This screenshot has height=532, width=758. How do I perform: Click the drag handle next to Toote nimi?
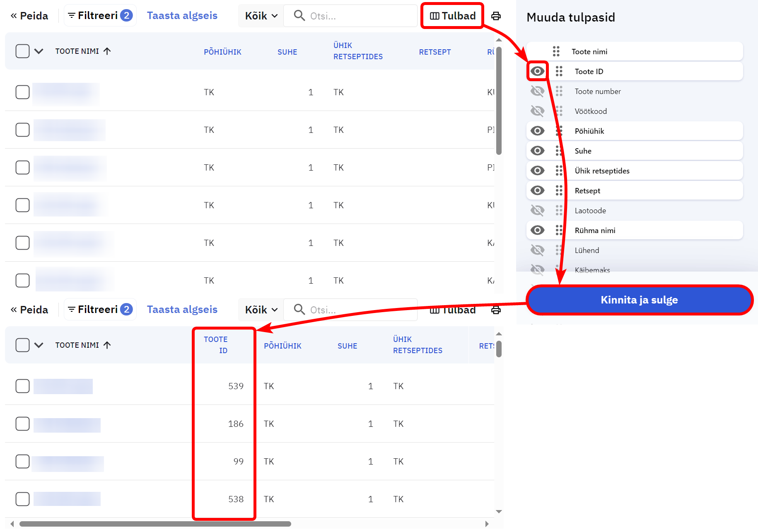tap(556, 51)
